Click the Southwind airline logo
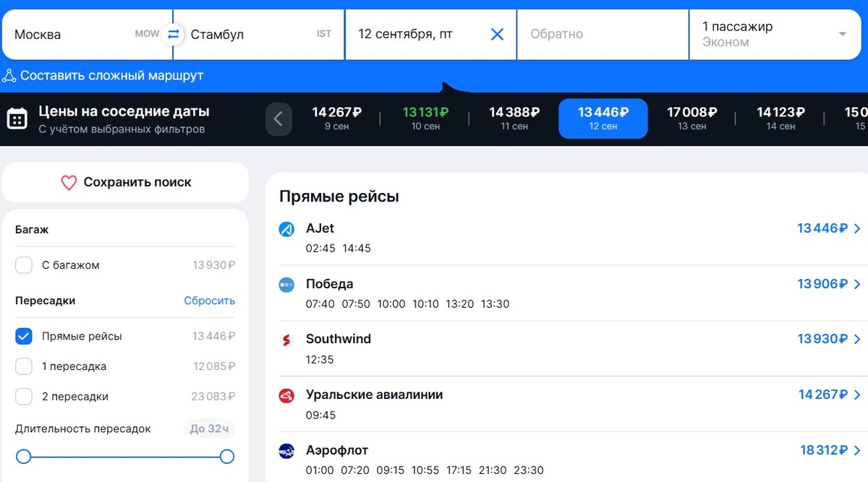This screenshot has height=482, width=868. click(286, 340)
